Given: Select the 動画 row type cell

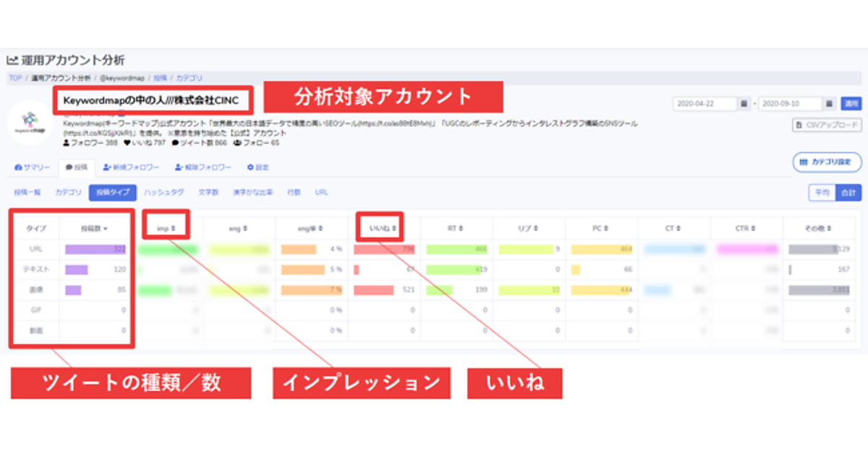Looking at the screenshot, I should coord(35,330).
